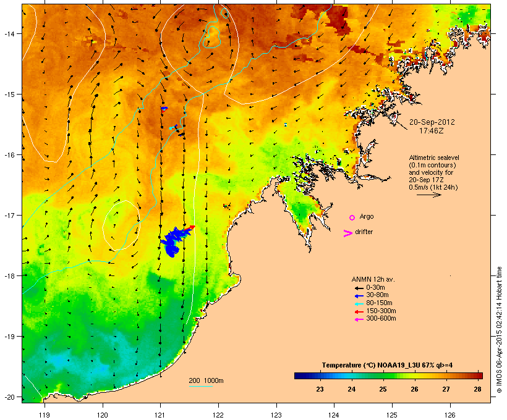This screenshot has width=507, height=420.
Task: Click the magenta Argo circle symbol
Action: tap(352, 217)
